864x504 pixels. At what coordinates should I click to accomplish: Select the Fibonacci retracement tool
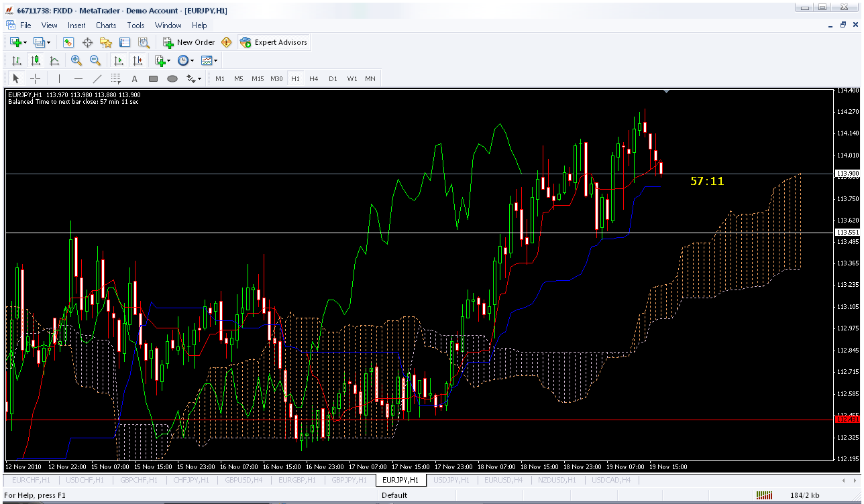point(115,78)
